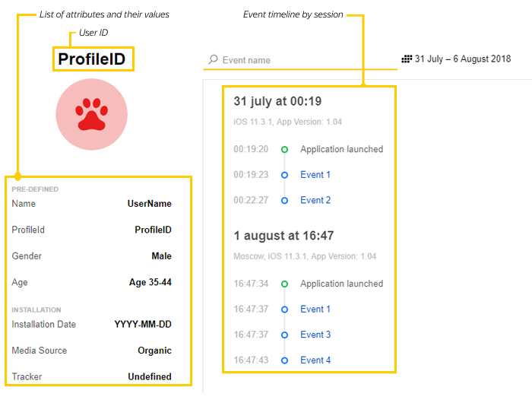The height and width of the screenshot is (400, 532).
Task: Select session header 1 august at 16:47
Action: pos(283,236)
